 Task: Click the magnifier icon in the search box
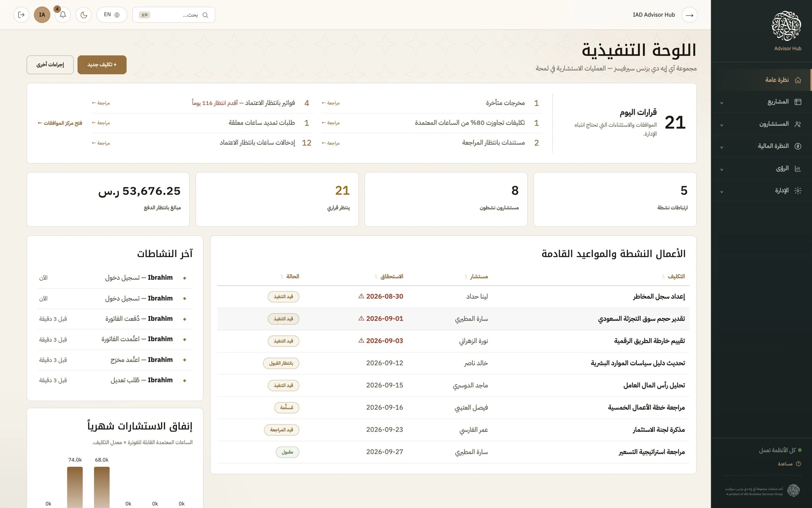205,15
